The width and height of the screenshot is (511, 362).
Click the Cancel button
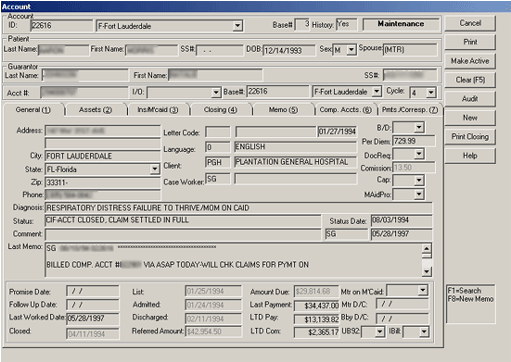tap(470, 23)
